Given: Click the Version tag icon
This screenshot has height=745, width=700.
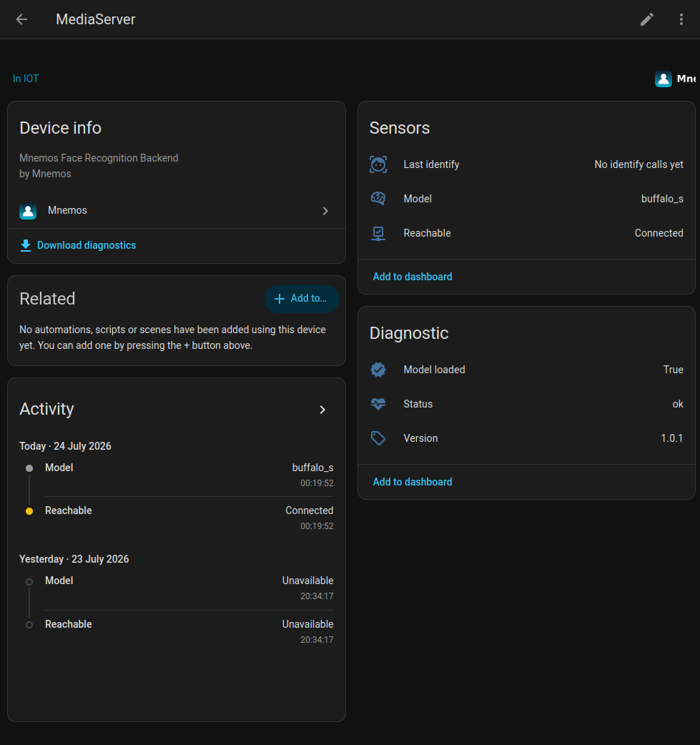Looking at the screenshot, I should 378,438.
